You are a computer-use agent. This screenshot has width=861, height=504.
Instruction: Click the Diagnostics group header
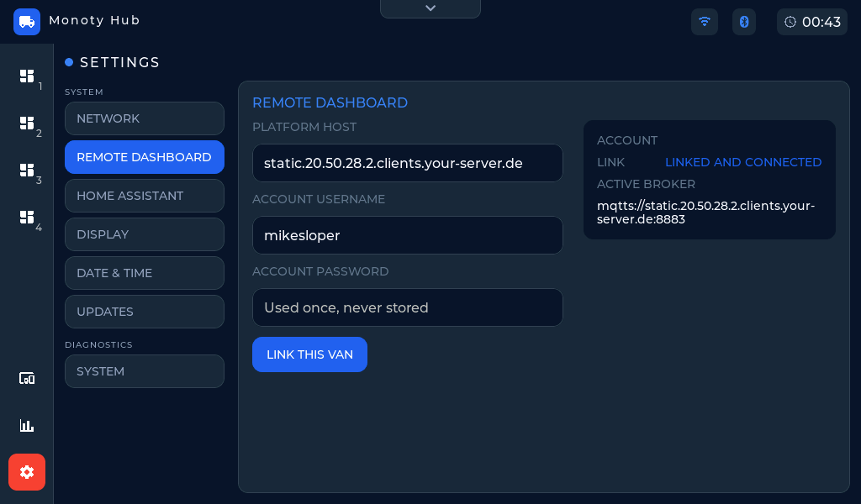click(98, 345)
